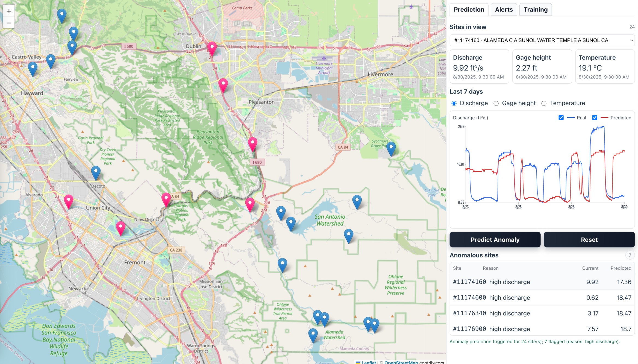Image resolution: width=638 pixels, height=364 pixels.
Task: Select pink marker on I 680 south of Pleasanton
Action: [x=252, y=143]
